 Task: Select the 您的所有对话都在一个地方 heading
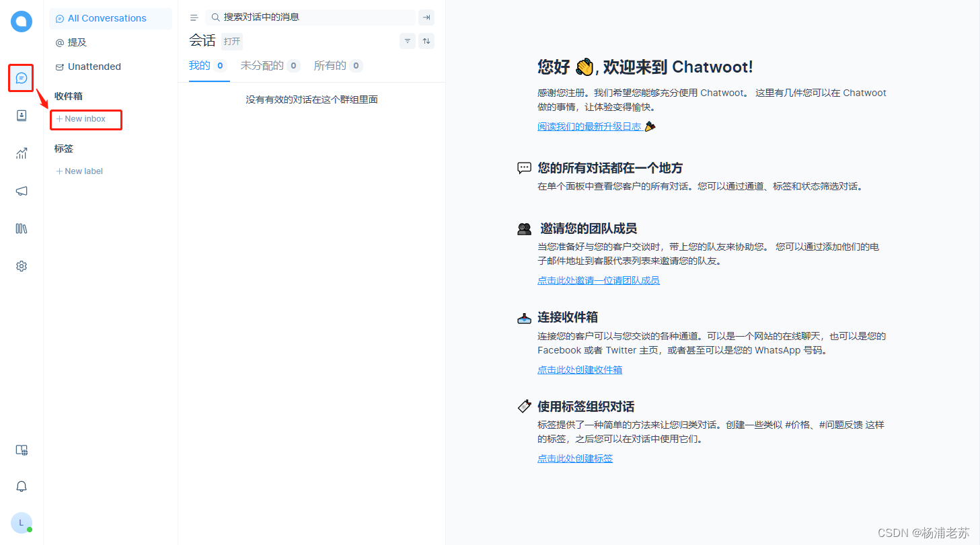point(610,168)
